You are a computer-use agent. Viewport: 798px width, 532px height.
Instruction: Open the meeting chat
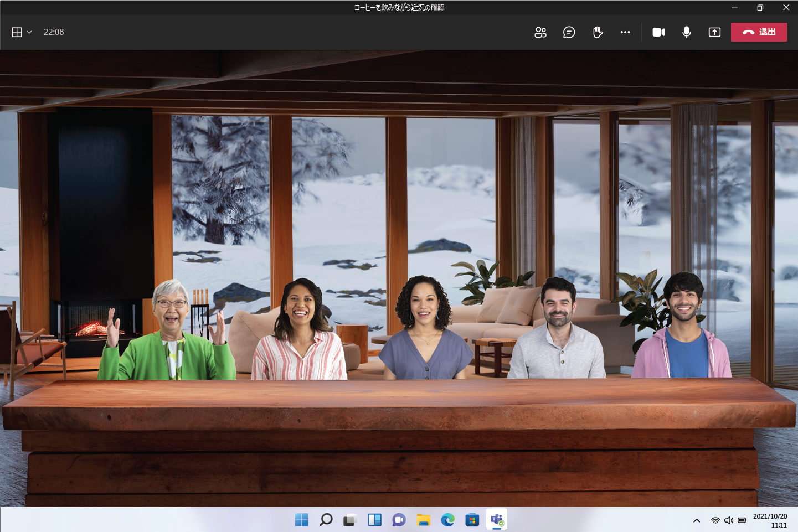coord(569,32)
